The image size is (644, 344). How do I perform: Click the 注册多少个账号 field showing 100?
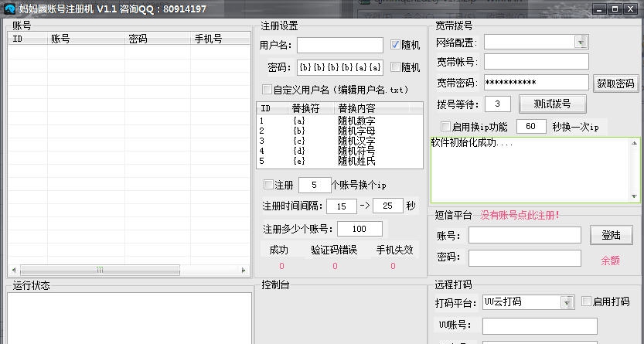359,229
